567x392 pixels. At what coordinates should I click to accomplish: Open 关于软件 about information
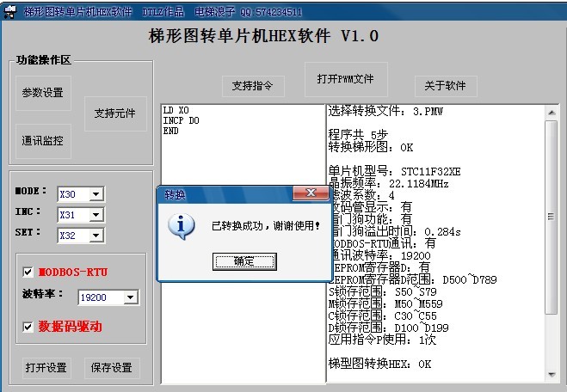(445, 86)
